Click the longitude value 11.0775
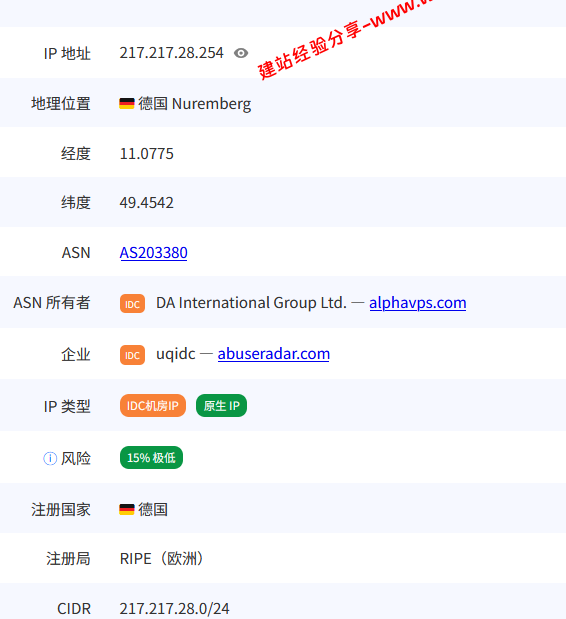This screenshot has width=566, height=619. click(x=146, y=154)
